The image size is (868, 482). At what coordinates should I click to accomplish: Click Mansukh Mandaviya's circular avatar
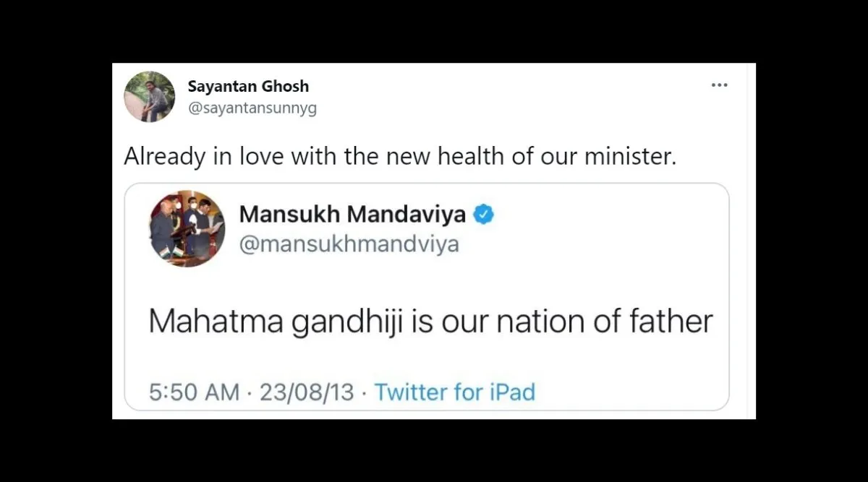[x=187, y=229]
